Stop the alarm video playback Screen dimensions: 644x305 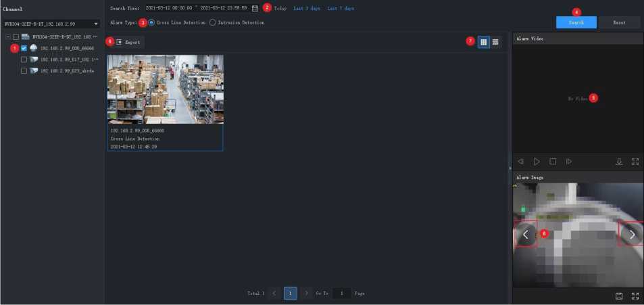pos(553,162)
